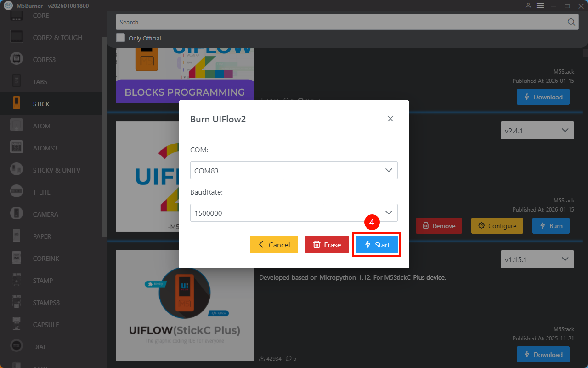
Task: Open the v2.4.1 version dropdown
Action: coord(537,131)
